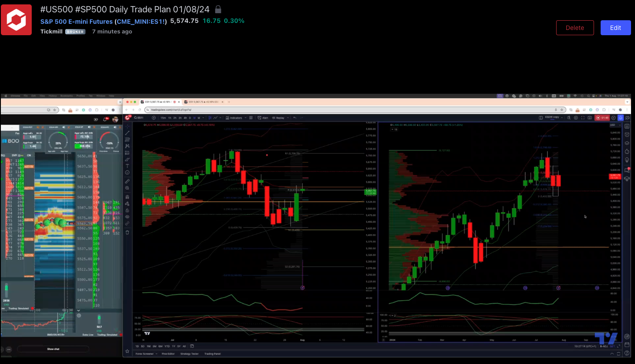
Task: Click the Alert button
Action: tap(263, 118)
